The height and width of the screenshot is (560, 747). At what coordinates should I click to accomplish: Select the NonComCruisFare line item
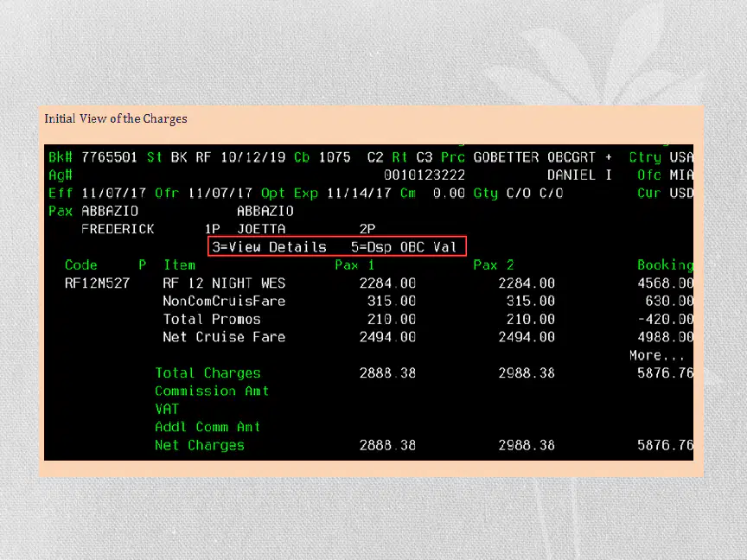click(x=224, y=301)
